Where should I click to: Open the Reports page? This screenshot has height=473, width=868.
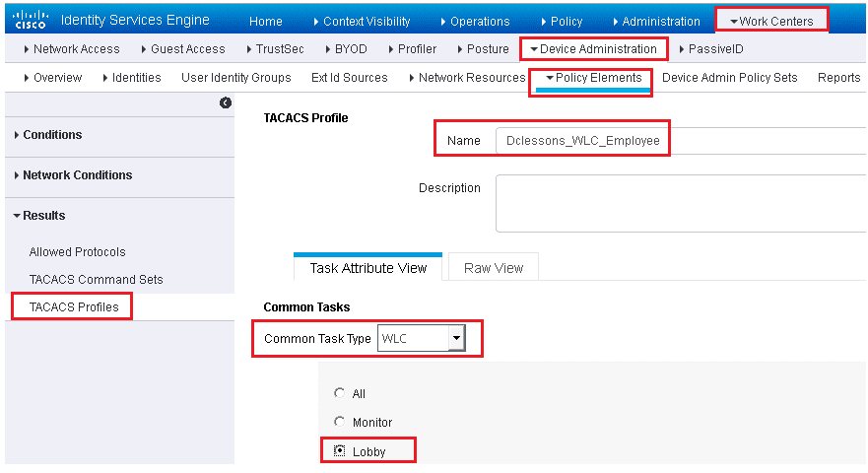(839, 78)
